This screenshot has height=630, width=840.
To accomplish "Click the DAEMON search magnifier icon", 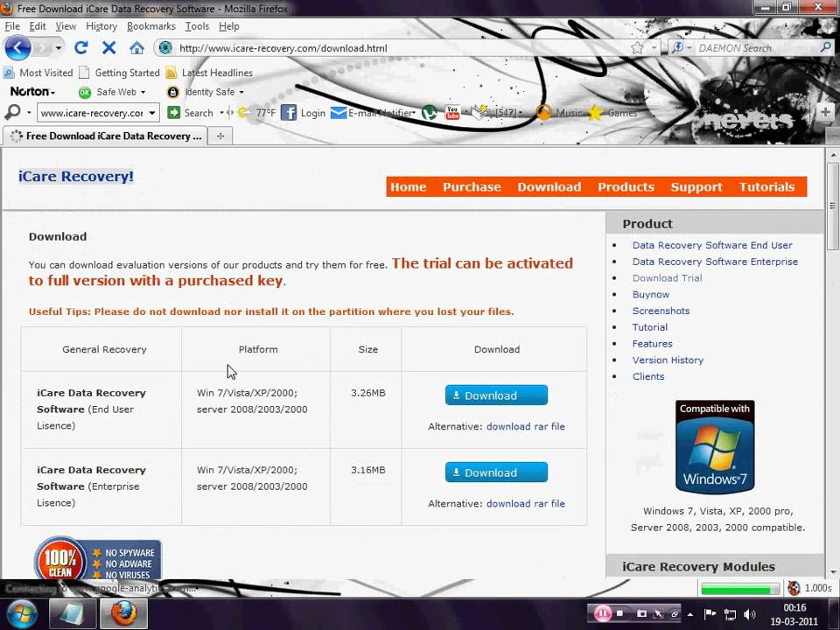I will [825, 47].
